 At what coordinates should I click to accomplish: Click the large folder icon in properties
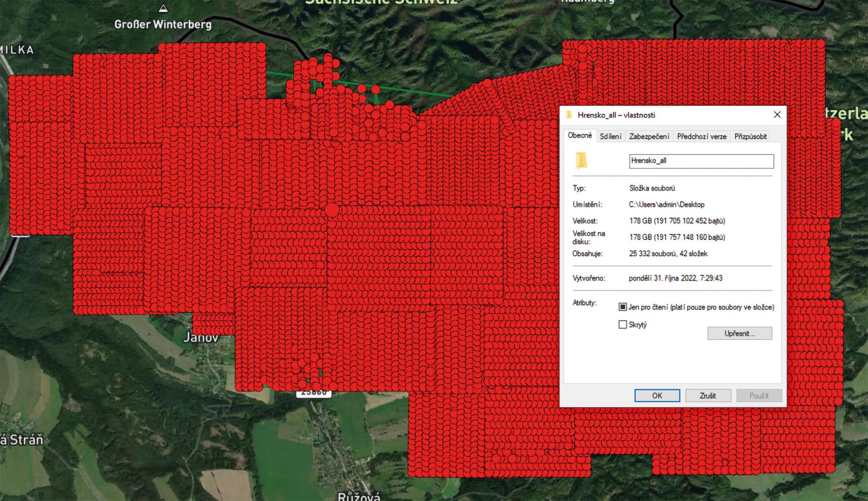pos(582,161)
